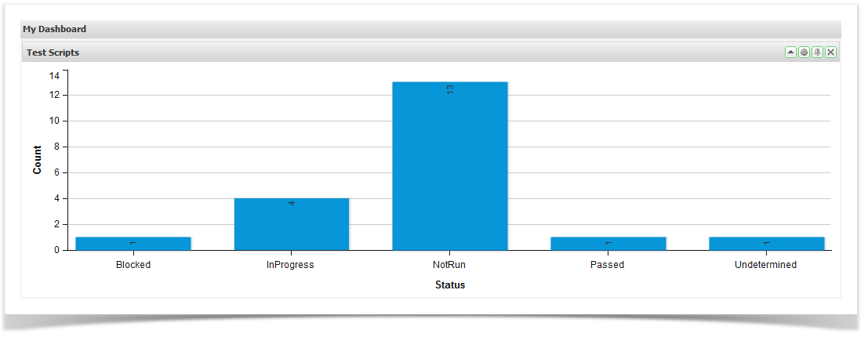Click the InProgress axis label
This screenshot has width=868, height=337.
click(x=290, y=265)
